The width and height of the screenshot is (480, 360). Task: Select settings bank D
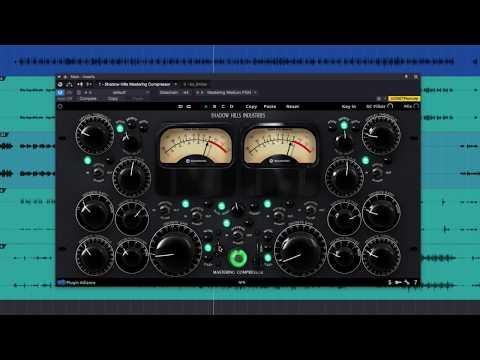coord(232,107)
